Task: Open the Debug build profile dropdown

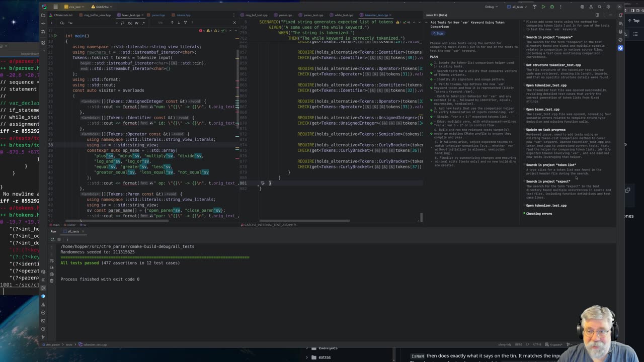Action: click(491, 7)
